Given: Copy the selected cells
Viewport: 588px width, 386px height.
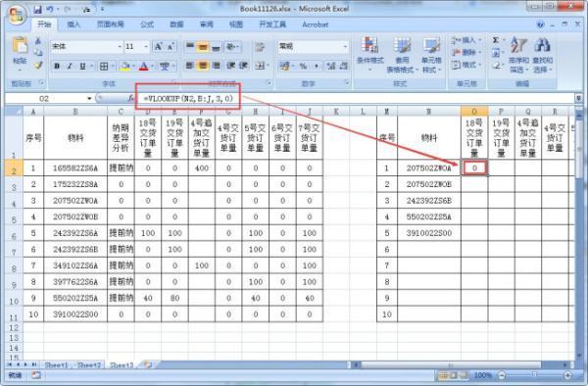Looking at the screenshot, I should (38, 53).
